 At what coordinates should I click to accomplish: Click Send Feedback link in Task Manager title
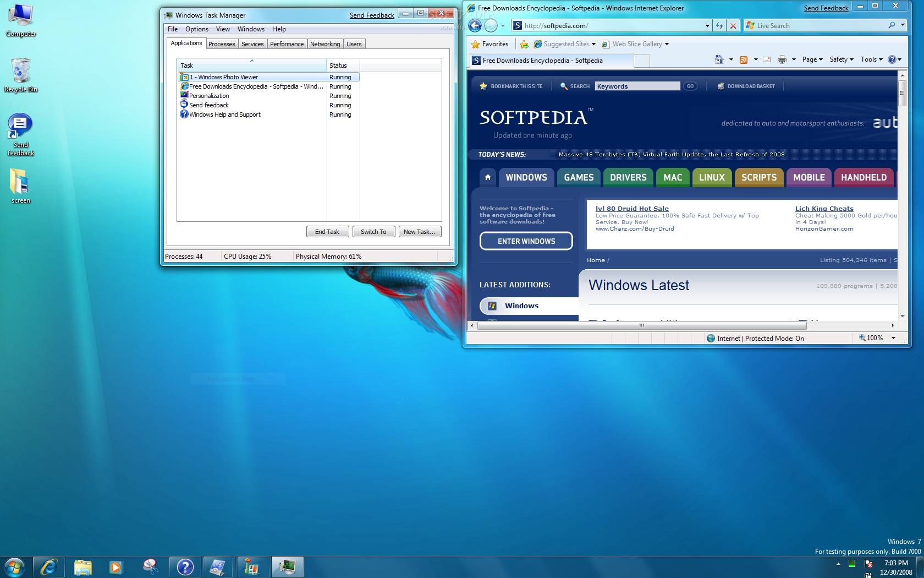click(372, 15)
